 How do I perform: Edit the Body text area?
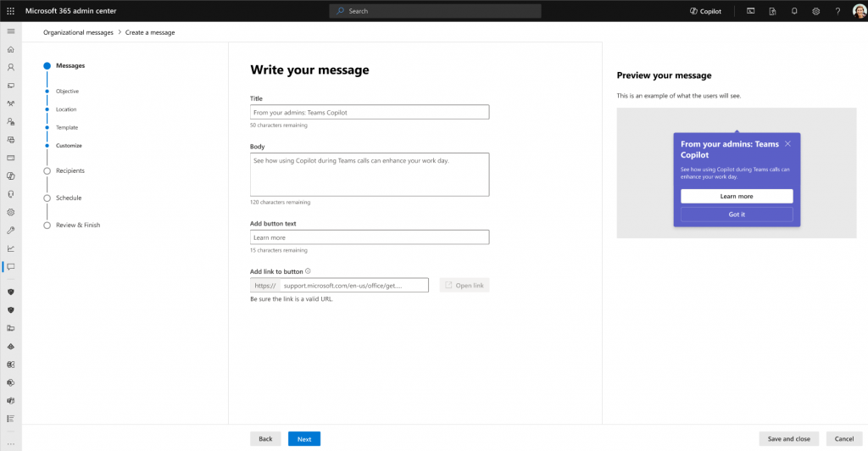370,175
